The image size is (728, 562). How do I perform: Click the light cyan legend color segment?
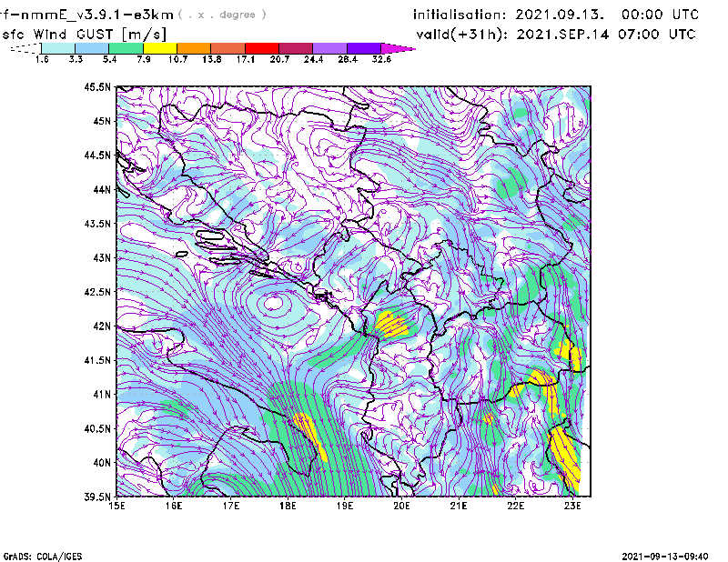(x=58, y=48)
